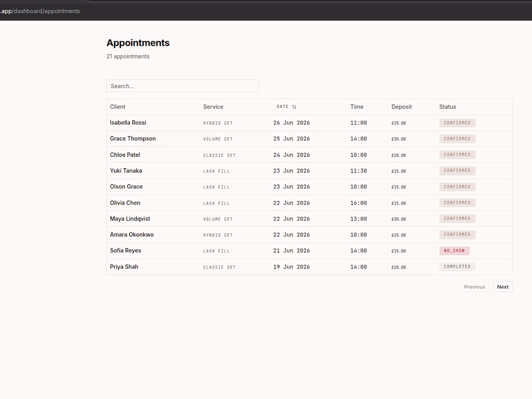Select the 26 Jun 2026 date cell

point(292,123)
